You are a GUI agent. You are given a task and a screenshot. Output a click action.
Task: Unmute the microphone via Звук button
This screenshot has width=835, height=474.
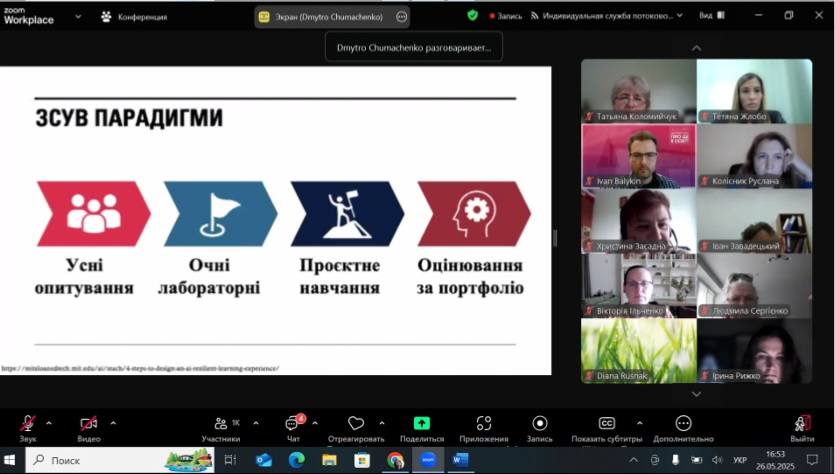[28, 424]
